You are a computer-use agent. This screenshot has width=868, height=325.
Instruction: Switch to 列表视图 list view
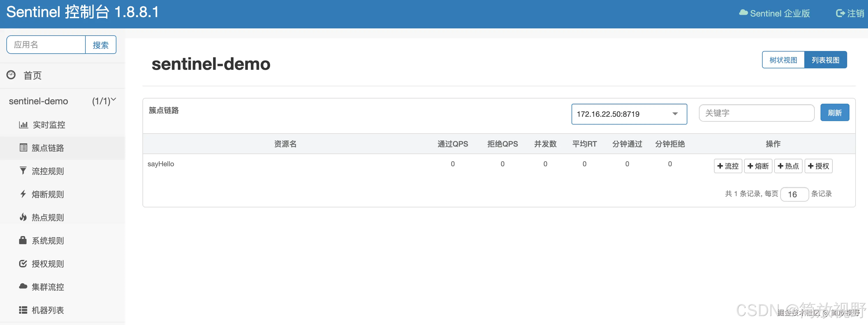tap(825, 60)
